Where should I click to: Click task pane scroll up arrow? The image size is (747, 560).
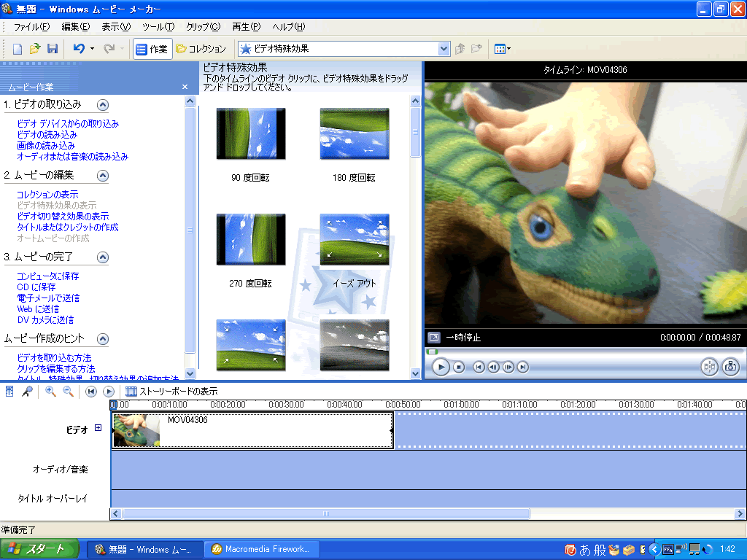point(190,101)
